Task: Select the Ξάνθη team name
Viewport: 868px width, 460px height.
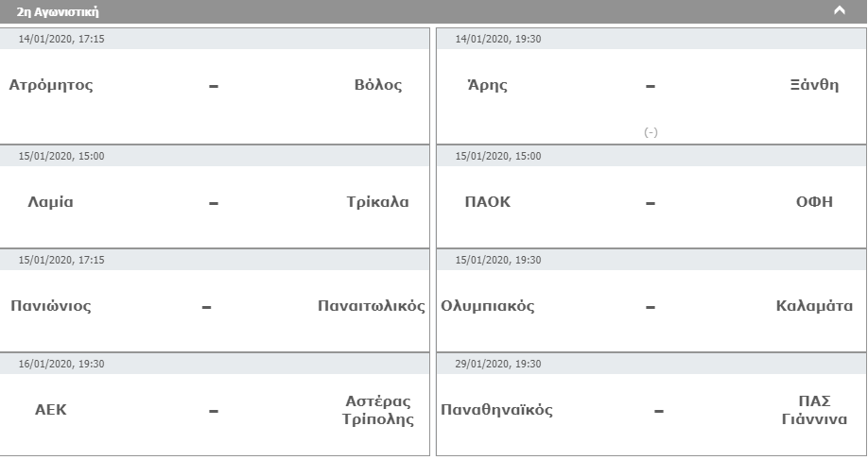Action: tap(814, 85)
